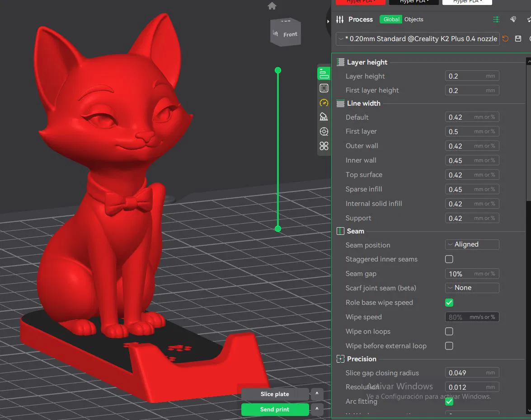The height and width of the screenshot is (420, 531).
Task: Toggle Staggered inner seams checkbox
Action: point(449,259)
